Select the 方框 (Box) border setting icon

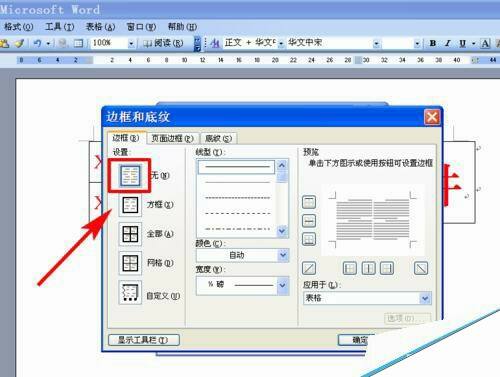[x=130, y=205]
